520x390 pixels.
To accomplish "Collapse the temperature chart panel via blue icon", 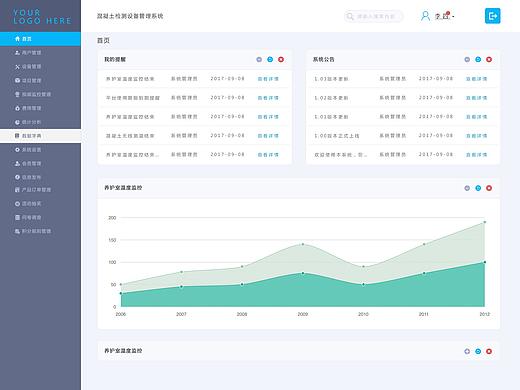I will (x=478, y=188).
